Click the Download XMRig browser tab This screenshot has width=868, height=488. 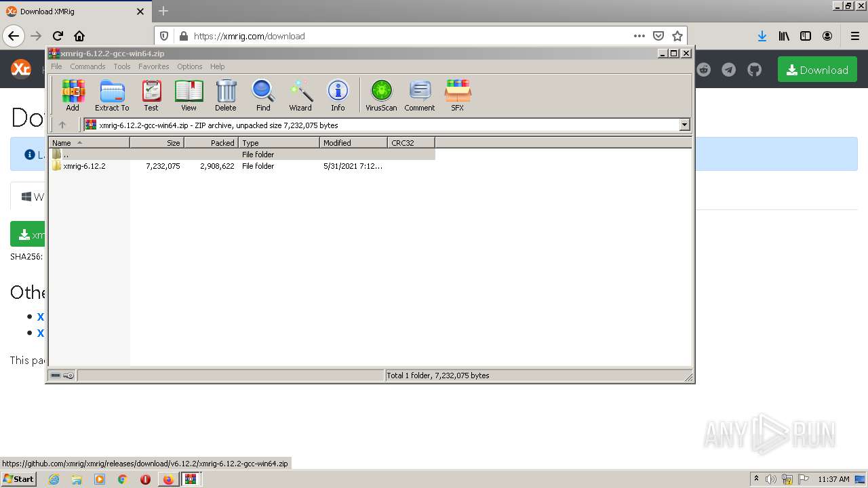tap(75, 12)
